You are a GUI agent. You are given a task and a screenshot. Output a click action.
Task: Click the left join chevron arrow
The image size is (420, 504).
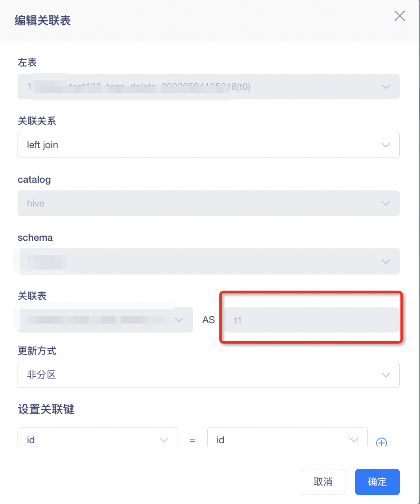(x=386, y=145)
